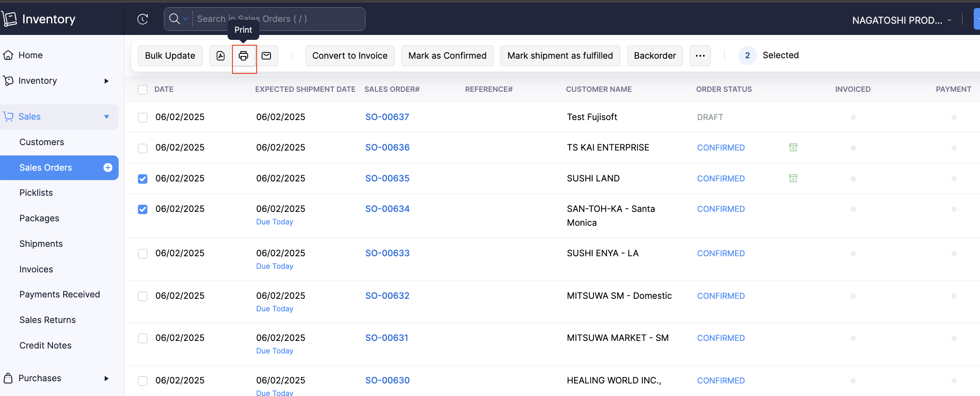Viewport: 980px width, 396px height.
Task: Click the package icon on SO-00636 row
Action: coord(793,147)
